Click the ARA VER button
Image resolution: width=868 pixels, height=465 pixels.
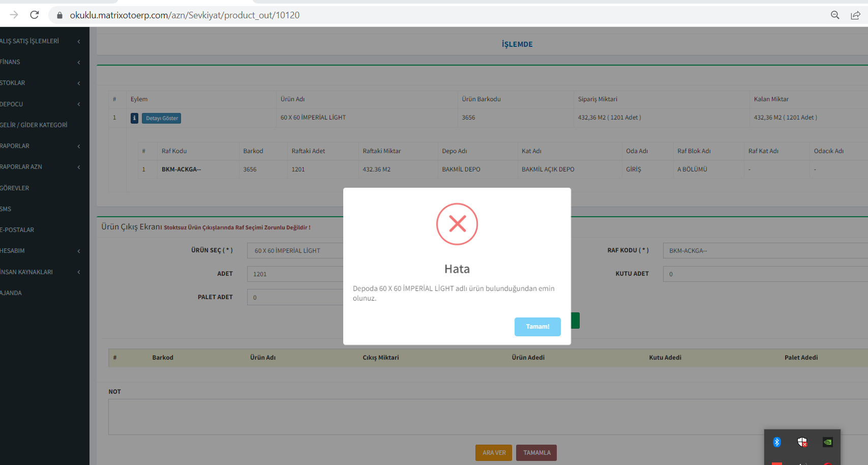(x=494, y=453)
